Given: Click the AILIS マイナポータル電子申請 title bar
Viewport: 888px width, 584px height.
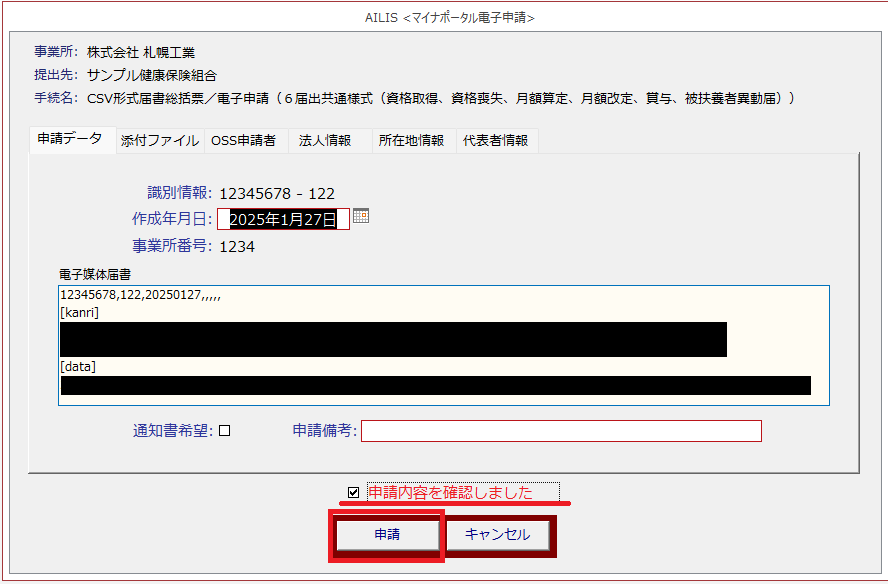Looking at the screenshot, I should coord(444,17).
